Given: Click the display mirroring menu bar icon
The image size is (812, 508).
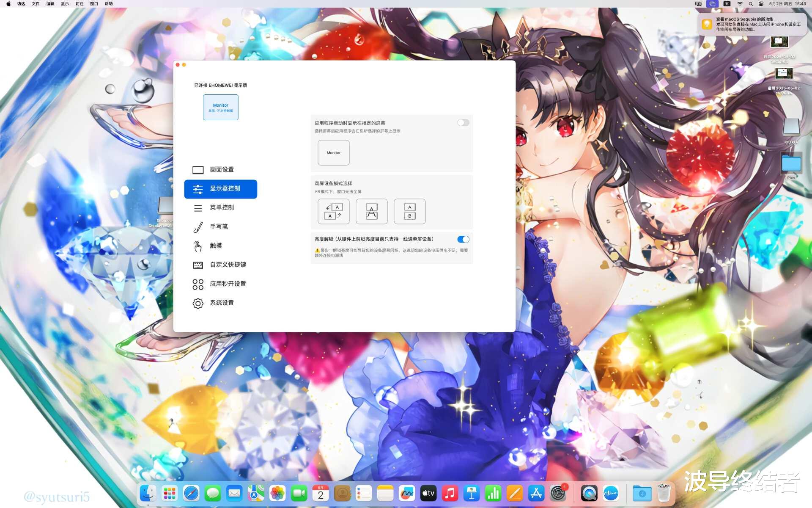Looking at the screenshot, I should click(699, 4).
